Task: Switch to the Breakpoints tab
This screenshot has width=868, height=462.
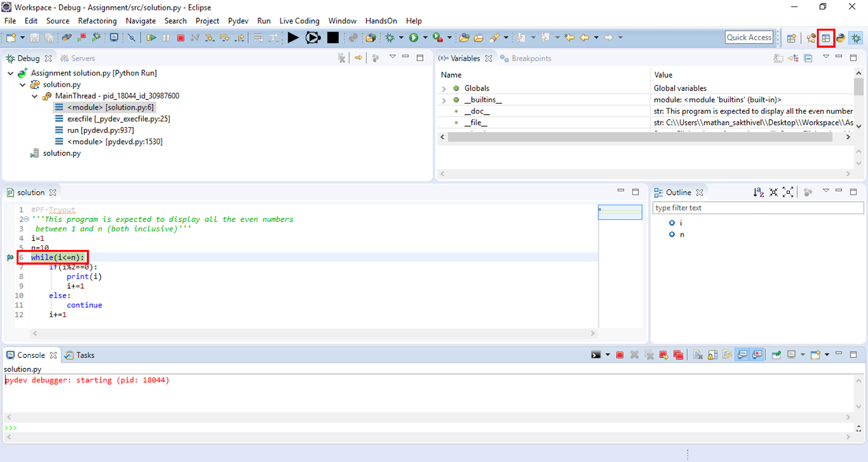Action: pos(531,59)
